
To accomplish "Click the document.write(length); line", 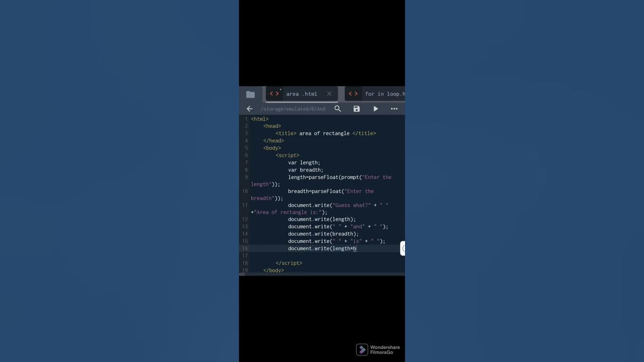I will click(321, 219).
